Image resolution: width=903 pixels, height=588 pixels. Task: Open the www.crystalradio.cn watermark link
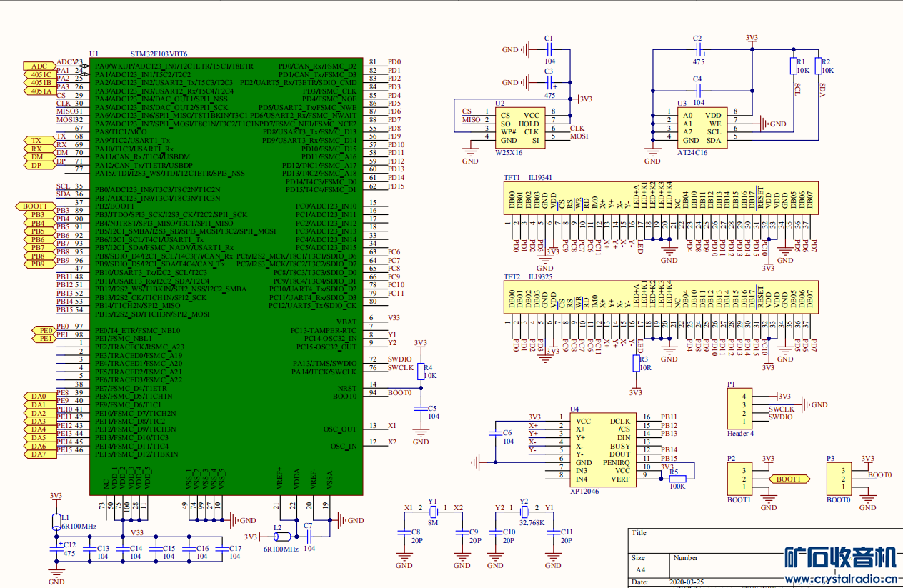[840, 578]
